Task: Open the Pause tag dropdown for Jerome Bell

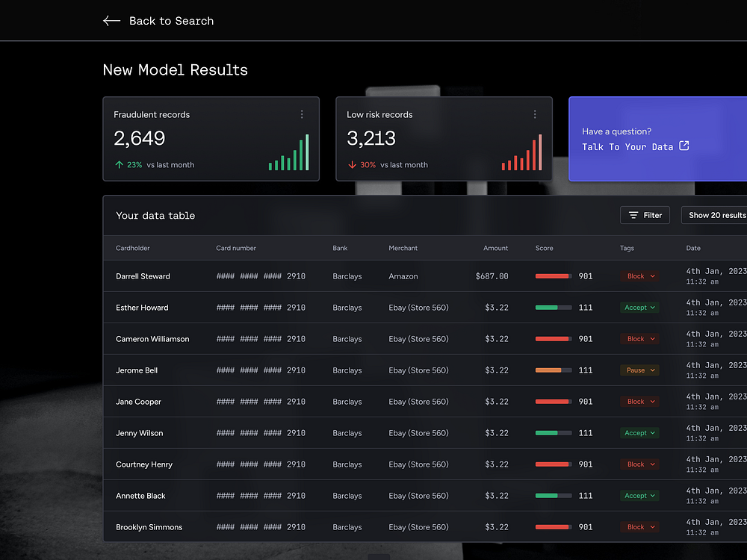Action: coord(639,370)
